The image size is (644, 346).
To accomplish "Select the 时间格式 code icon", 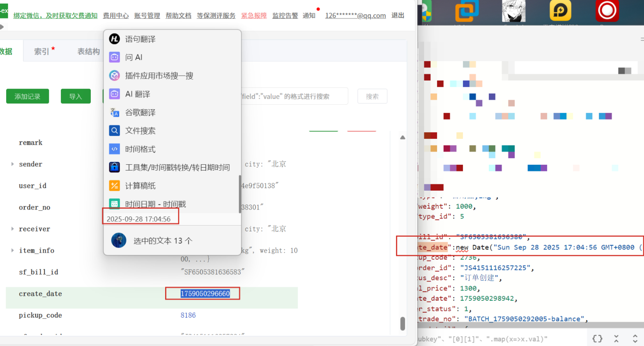I will pyautogui.click(x=114, y=149).
